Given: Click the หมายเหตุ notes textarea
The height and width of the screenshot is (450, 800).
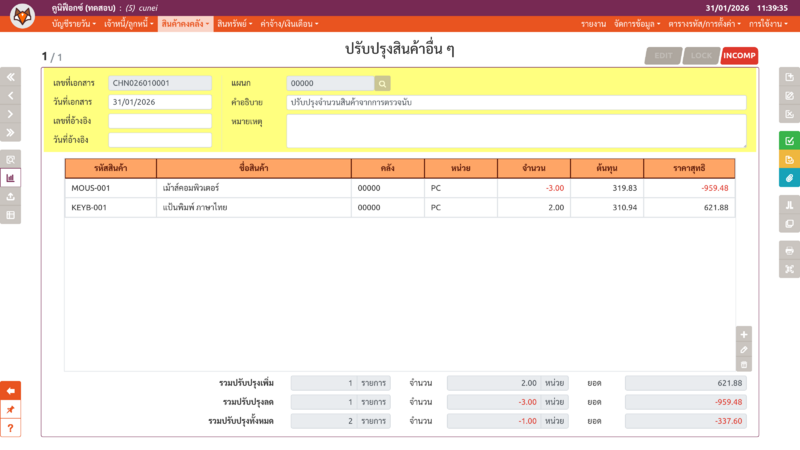Looking at the screenshot, I should point(516,131).
